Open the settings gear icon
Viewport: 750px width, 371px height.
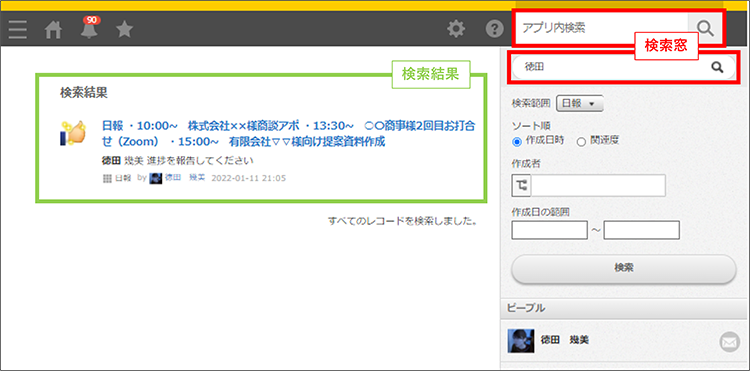[x=456, y=29]
